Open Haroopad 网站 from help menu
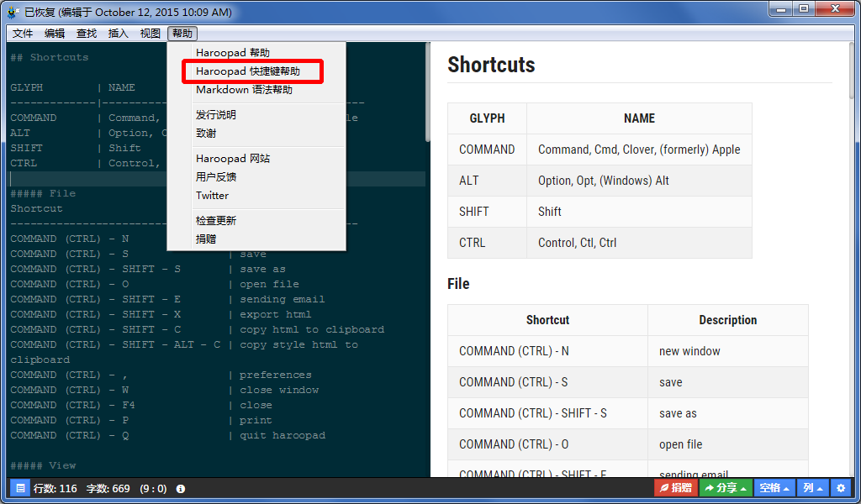Screen dimensions: 861x504 [256, 159]
